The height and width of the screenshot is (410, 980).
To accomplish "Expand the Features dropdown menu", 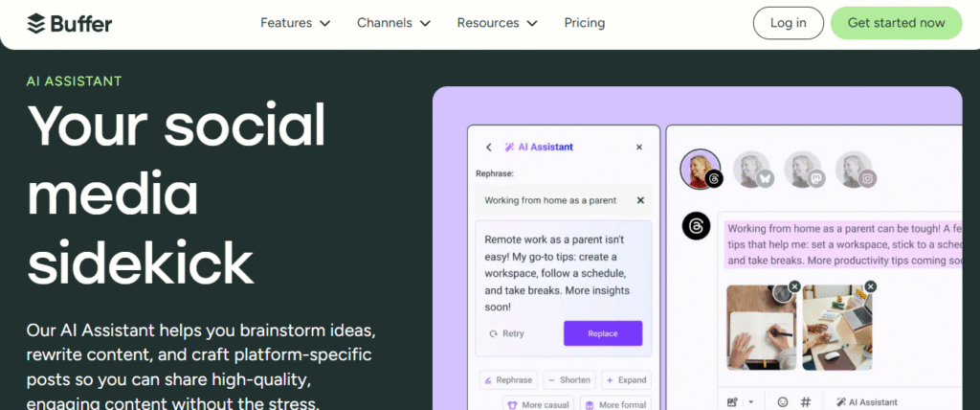I will pos(295,23).
